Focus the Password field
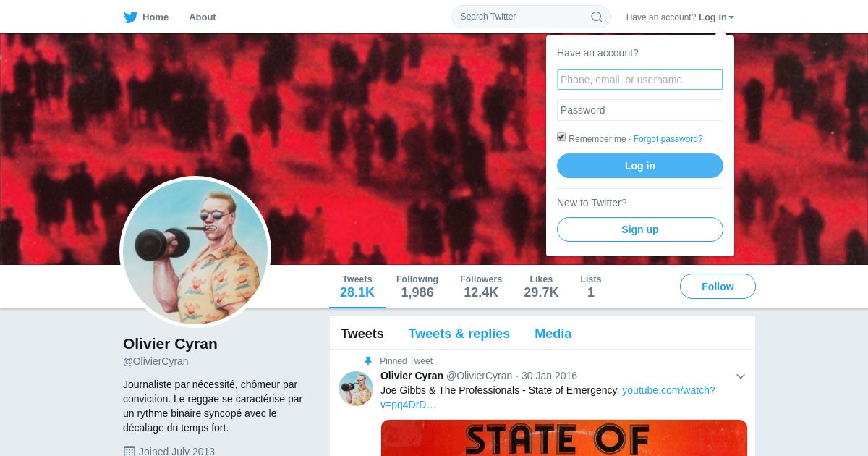This screenshot has width=868, height=456. coord(640,110)
